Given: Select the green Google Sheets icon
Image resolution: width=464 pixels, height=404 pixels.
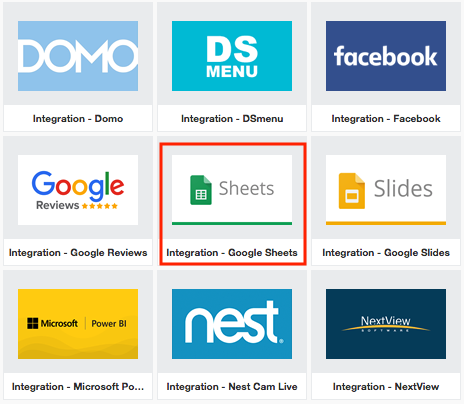Looking at the screenshot, I should tap(201, 190).
